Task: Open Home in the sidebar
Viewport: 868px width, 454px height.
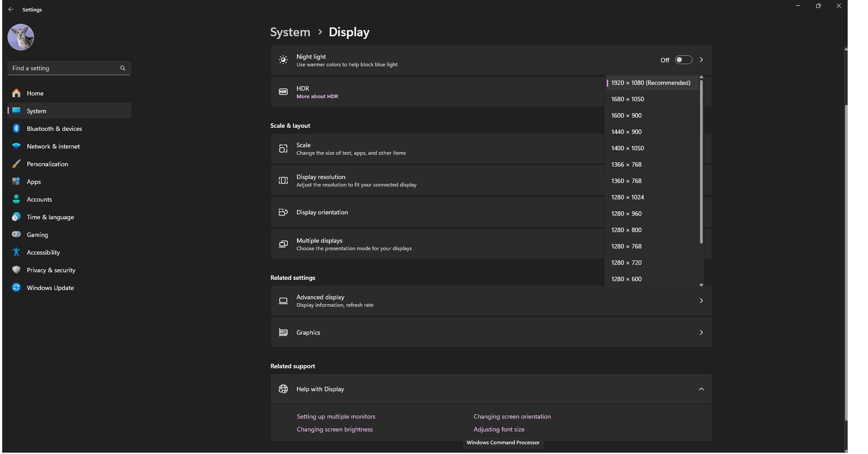Action: coord(69,93)
